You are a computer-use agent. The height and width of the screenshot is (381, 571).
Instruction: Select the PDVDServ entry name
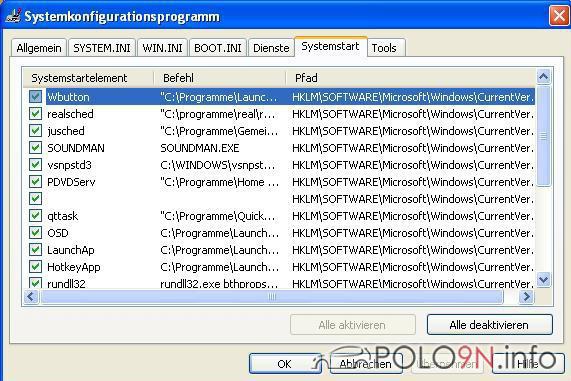click(x=71, y=182)
